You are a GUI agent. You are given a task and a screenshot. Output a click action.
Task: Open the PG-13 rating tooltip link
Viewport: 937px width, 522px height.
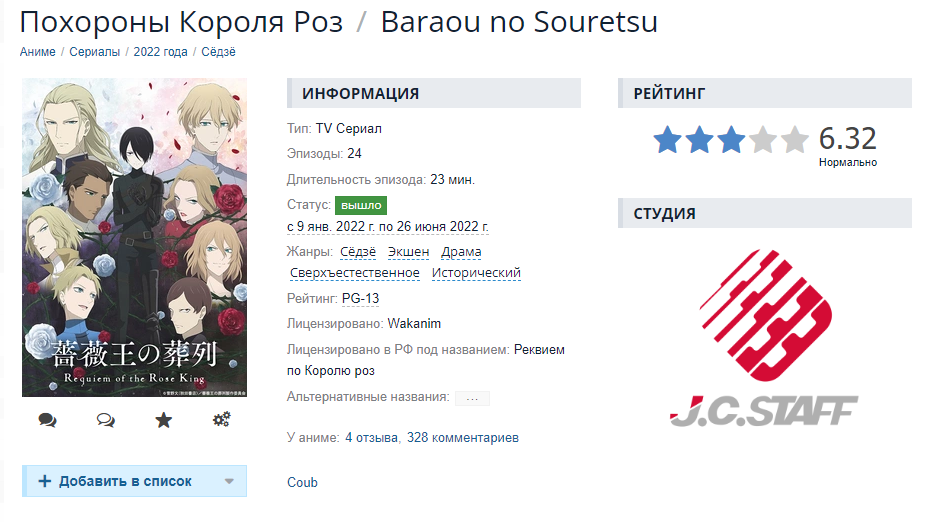pos(360,298)
